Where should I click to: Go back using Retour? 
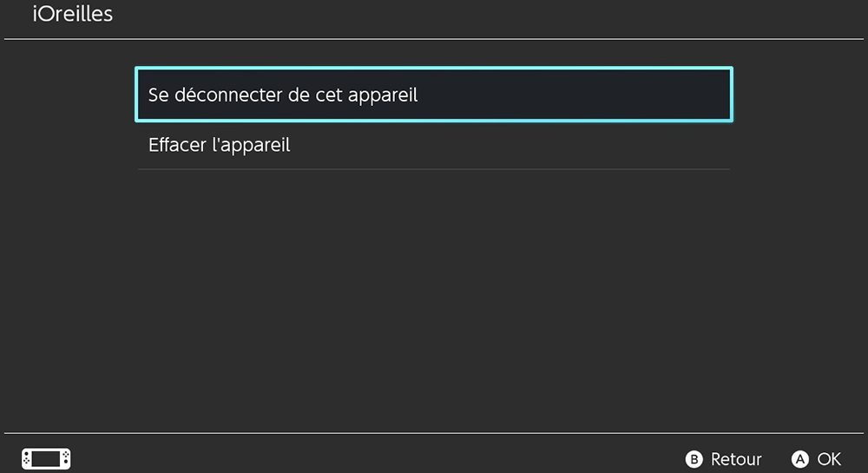click(x=725, y=459)
